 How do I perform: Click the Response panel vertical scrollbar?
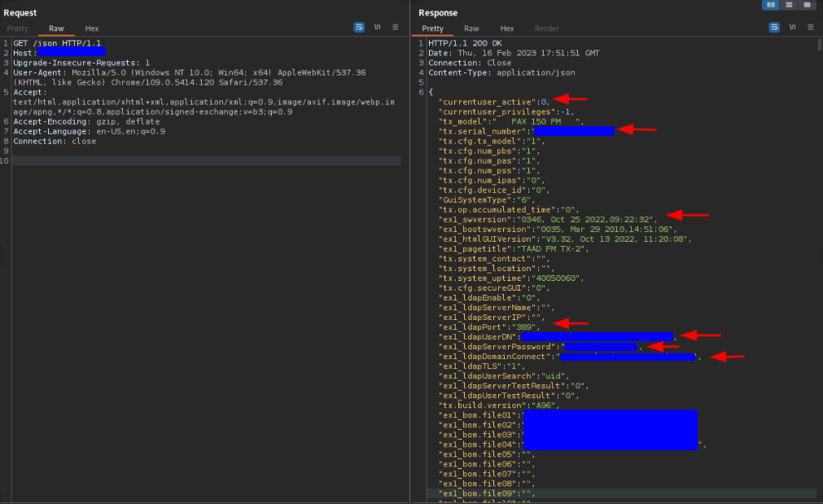click(818, 244)
